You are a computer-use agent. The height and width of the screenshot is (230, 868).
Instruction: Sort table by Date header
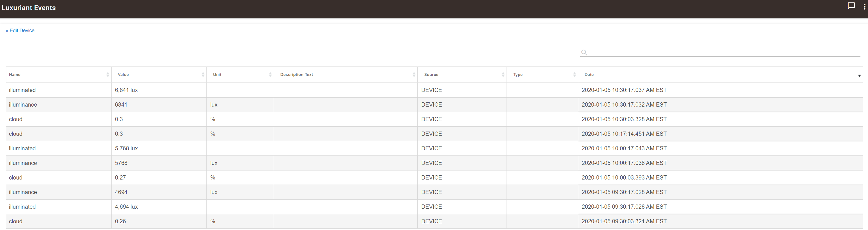pos(589,75)
